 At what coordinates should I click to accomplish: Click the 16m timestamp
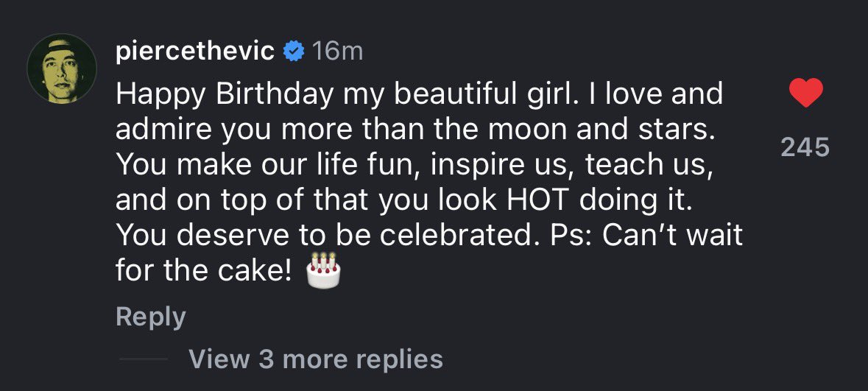(337, 52)
